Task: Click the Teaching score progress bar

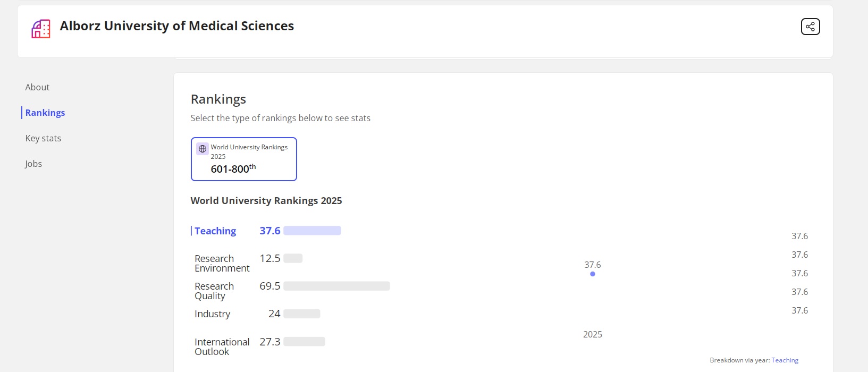Action: (x=312, y=231)
